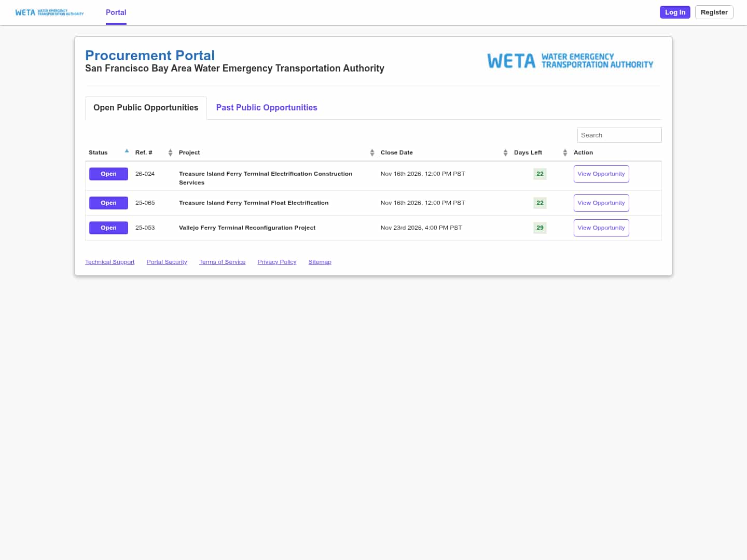Image resolution: width=747 pixels, height=560 pixels.
Task: Open the Technical Support link
Action: pyautogui.click(x=110, y=262)
